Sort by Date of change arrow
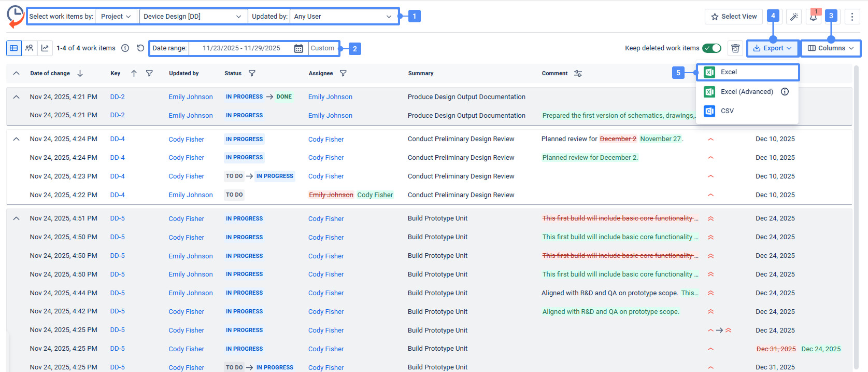 click(x=80, y=73)
